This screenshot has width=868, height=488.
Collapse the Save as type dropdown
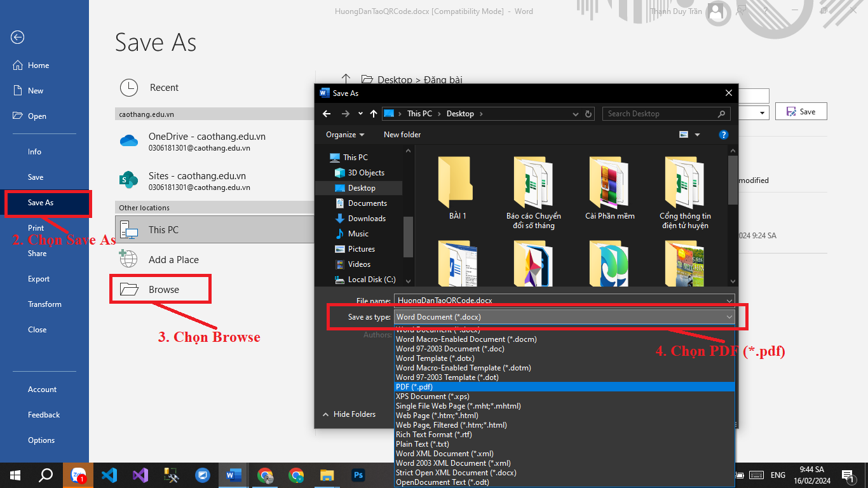pyautogui.click(x=729, y=316)
